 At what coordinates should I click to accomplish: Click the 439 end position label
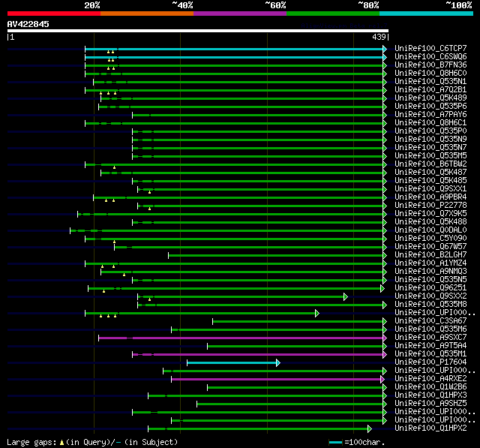point(379,37)
